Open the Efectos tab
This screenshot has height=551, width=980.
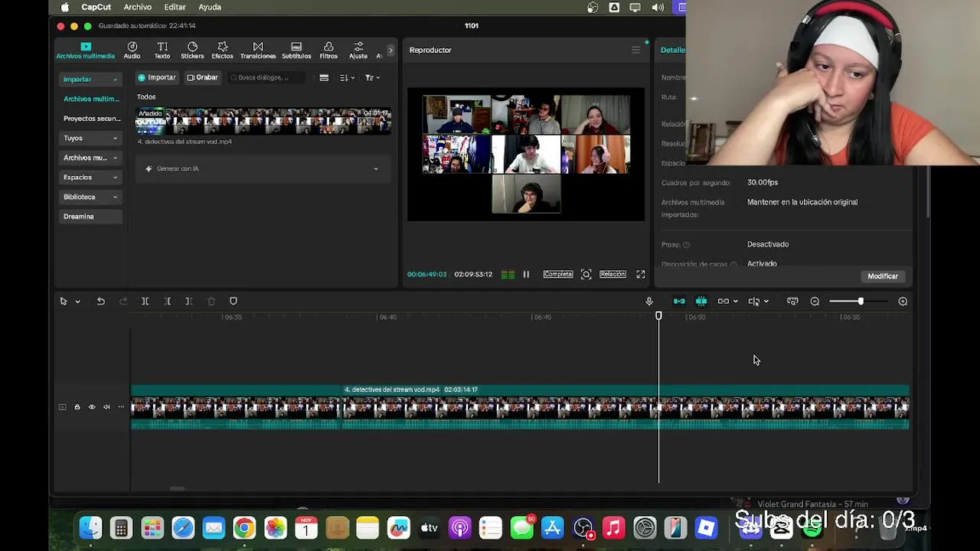pyautogui.click(x=222, y=51)
